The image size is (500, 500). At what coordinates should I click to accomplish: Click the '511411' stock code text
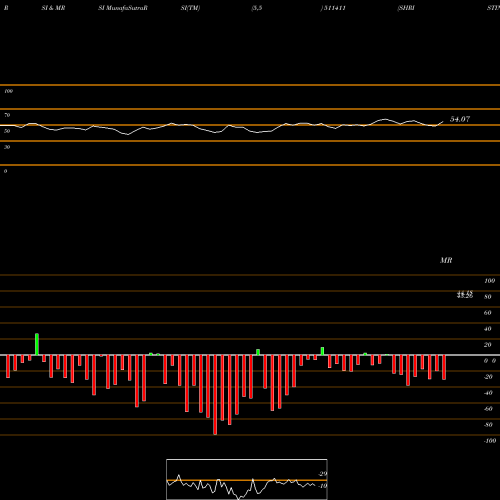pyautogui.click(x=334, y=8)
